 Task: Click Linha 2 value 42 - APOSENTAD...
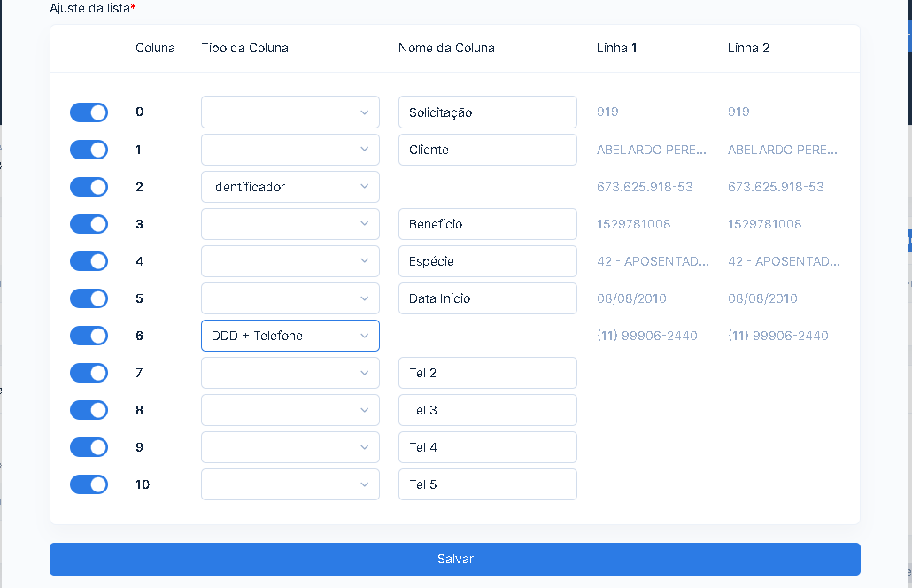tap(784, 261)
